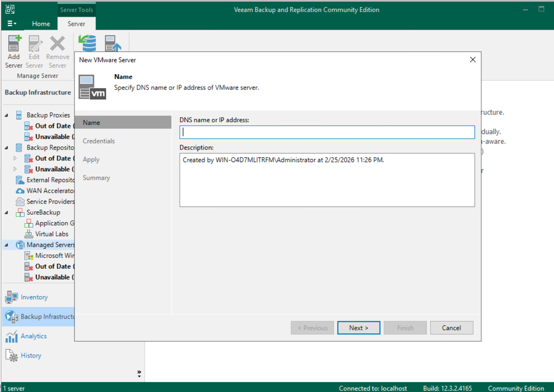Select the External Repositories cloud icon
The width and height of the screenshot is (554, 392).
point(19,180)
